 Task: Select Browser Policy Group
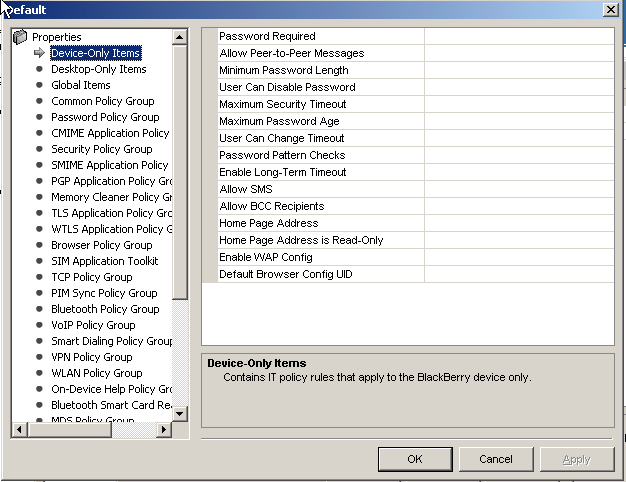[x=102, y=245]
